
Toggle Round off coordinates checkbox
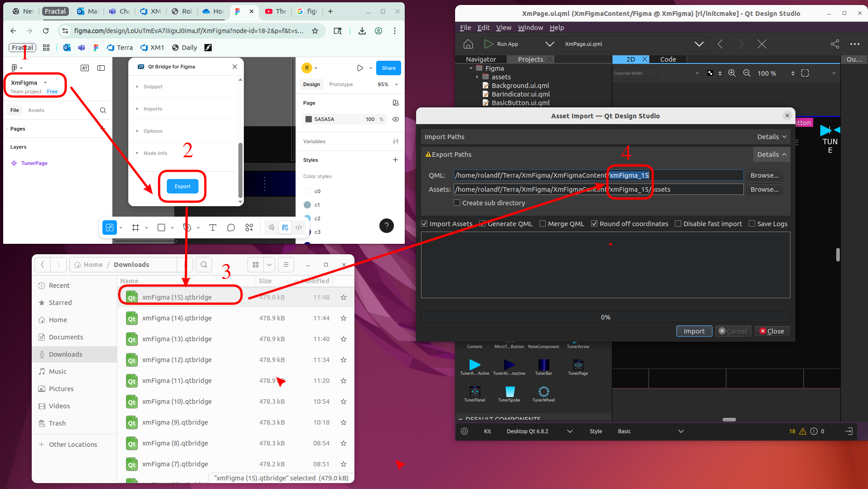594,224
